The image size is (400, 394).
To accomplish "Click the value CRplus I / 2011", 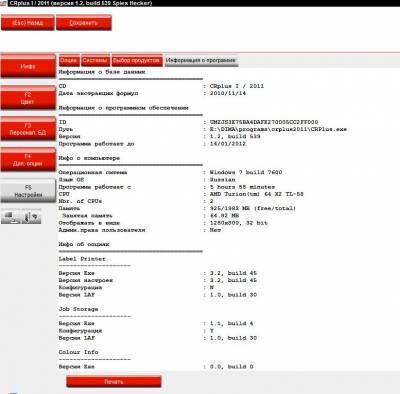I will (x=237, y=86).
